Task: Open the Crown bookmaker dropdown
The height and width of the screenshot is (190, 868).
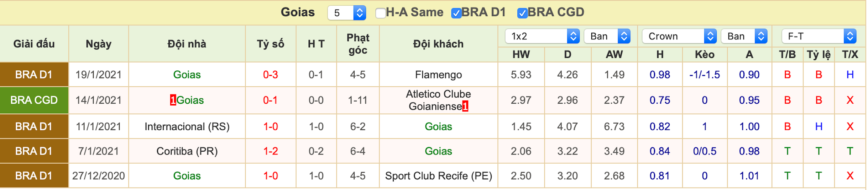Action: pos(679,36)
